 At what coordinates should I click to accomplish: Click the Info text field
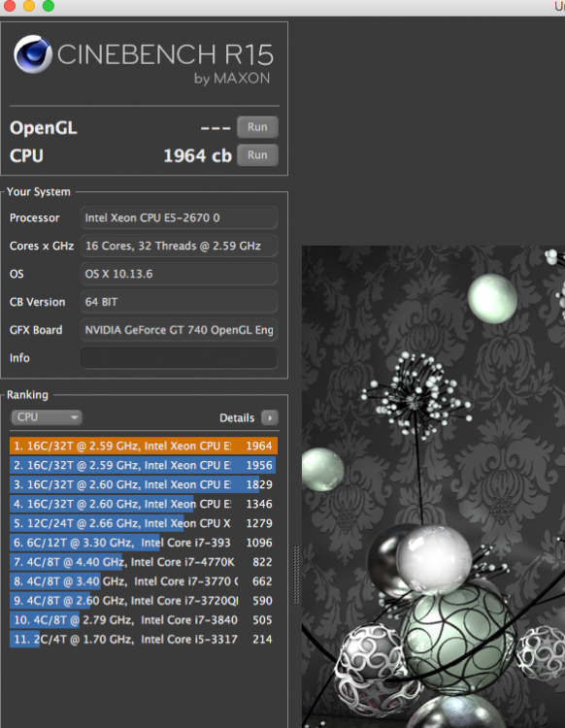pyautogui.click(x=179, y=358)
